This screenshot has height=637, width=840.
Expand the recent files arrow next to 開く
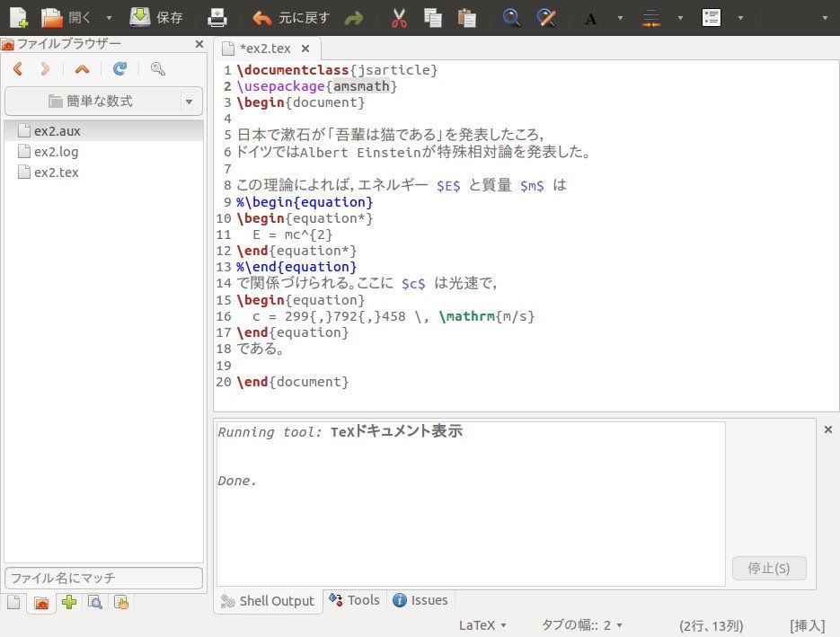(109, 18)
